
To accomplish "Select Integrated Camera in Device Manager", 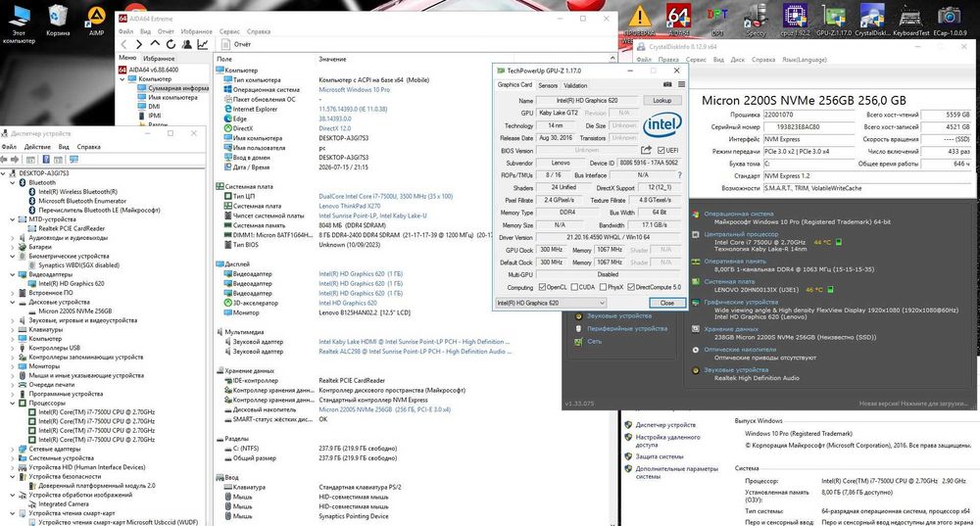I will pyautogui.click(x=64, y=504).
